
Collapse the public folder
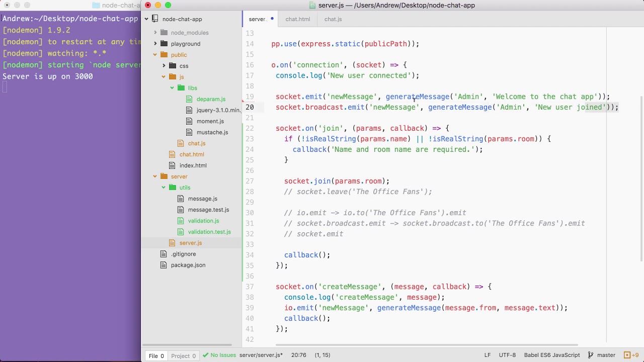pyautogui.click(x=155, y=55)
